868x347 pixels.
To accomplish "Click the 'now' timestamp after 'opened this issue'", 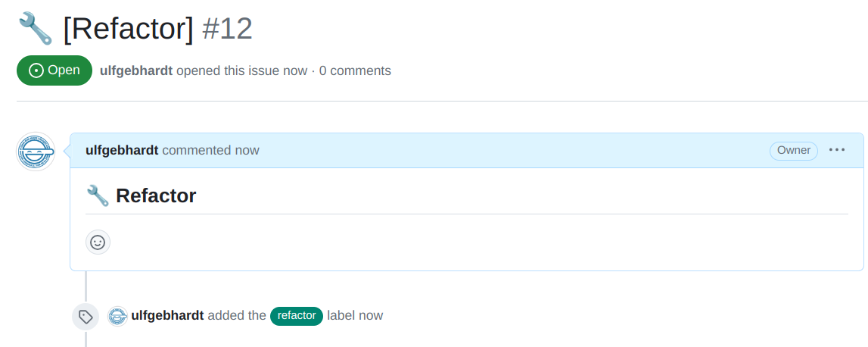I will pyautogui.click(x=295, y=70).
